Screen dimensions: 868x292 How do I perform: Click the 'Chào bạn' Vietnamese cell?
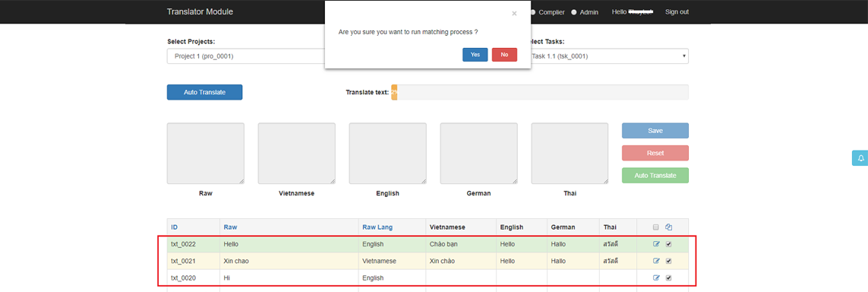coord(460,244)
